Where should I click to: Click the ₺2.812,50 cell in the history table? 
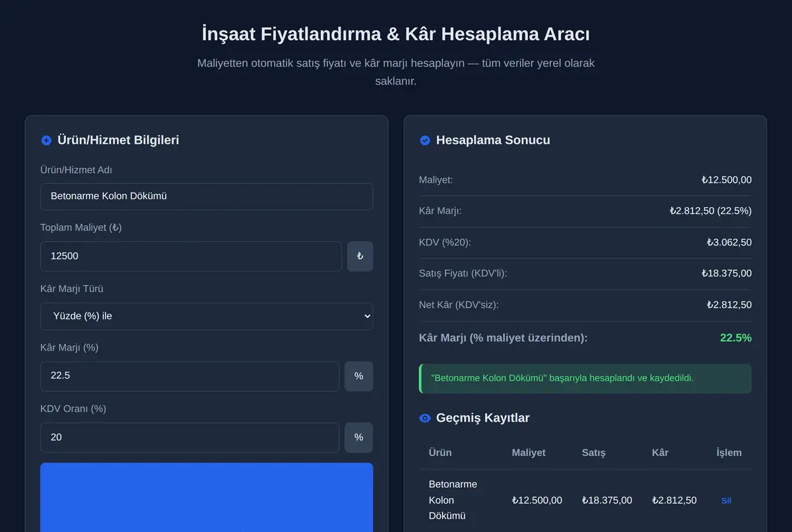675,500
